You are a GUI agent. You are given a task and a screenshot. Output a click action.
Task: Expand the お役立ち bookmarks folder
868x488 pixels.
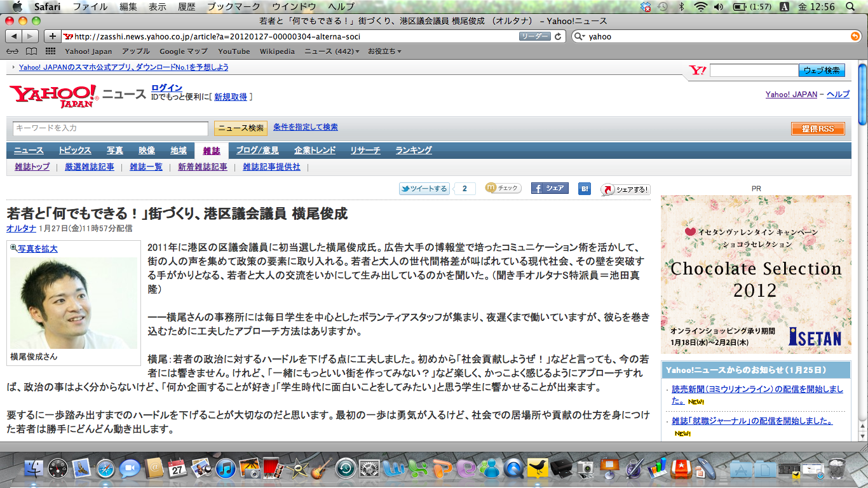click(x=384, y=51)
